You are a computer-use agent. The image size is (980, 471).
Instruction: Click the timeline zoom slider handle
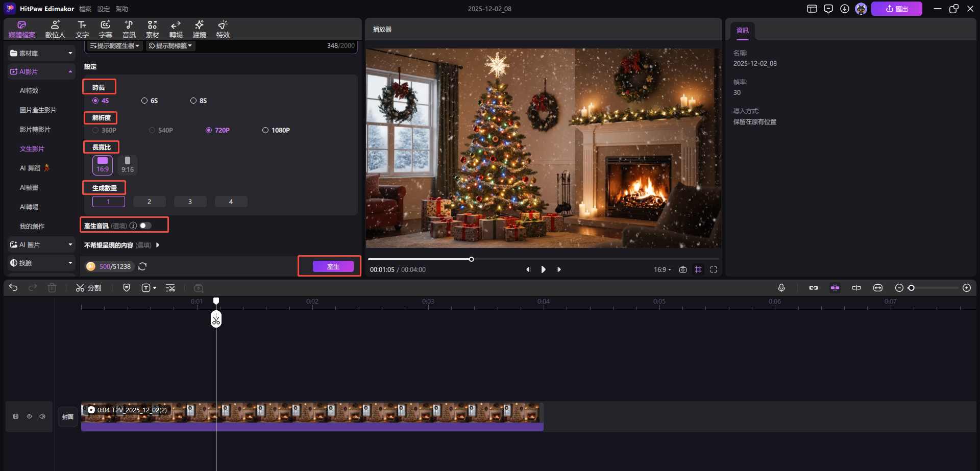[911, 288]
